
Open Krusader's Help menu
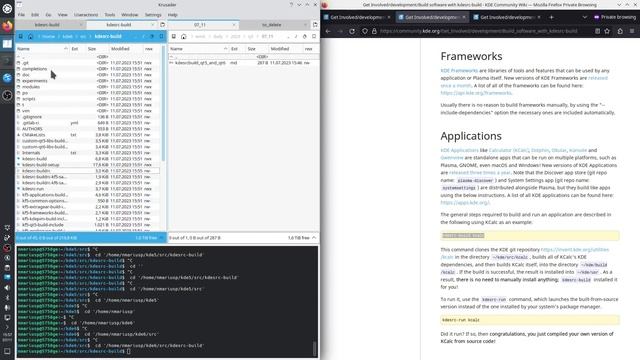(173, 15)
